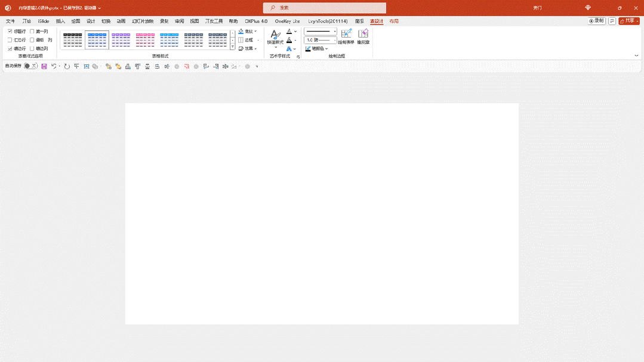Open the File (文件) menu
The image size is (644, 362).
tap(10, 21)
